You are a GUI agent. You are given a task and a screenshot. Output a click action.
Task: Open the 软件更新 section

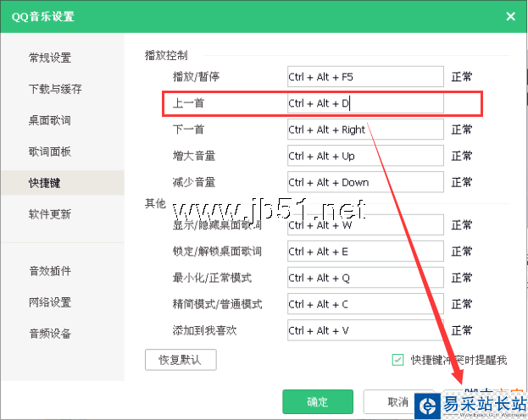50,214
